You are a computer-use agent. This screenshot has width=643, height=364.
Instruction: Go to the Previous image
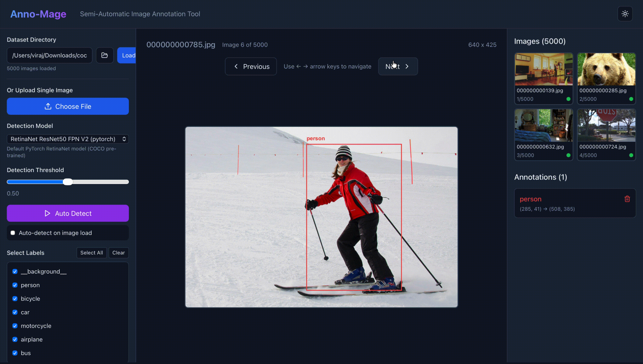coord(251,66)
